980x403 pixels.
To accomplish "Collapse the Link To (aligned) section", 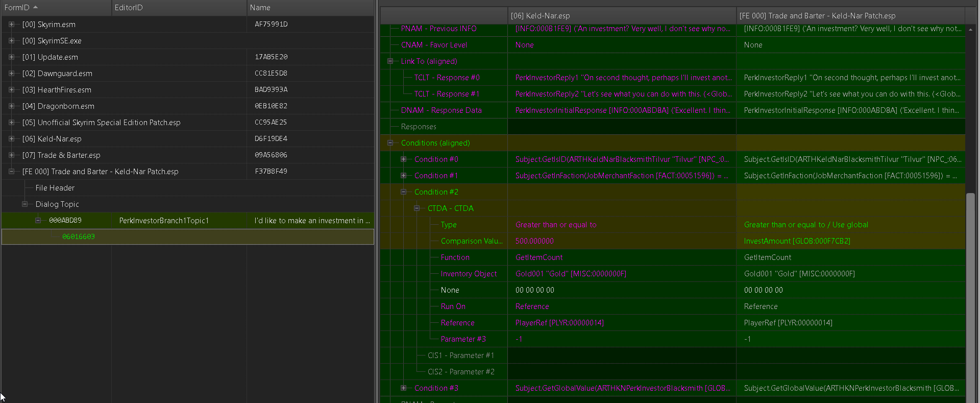I will coord(390,61).
